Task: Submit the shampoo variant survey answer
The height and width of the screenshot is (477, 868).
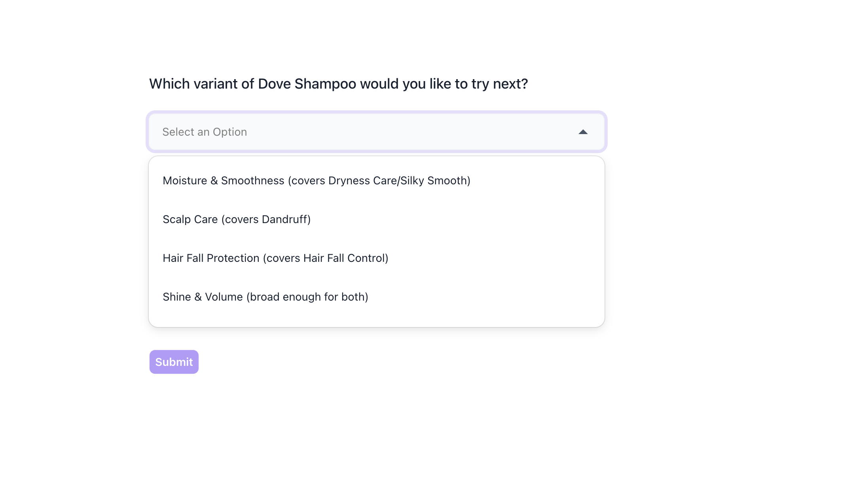Action: coord(174,362)
